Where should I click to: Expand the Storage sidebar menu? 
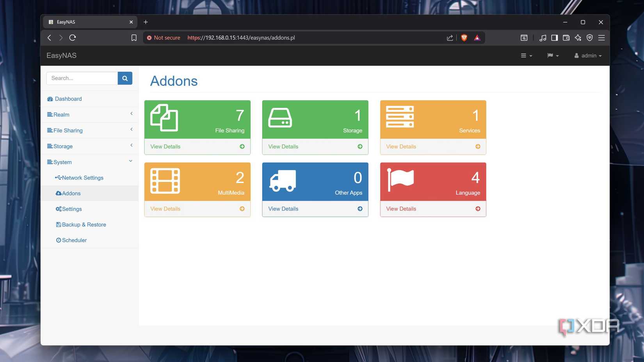(89, 146)
